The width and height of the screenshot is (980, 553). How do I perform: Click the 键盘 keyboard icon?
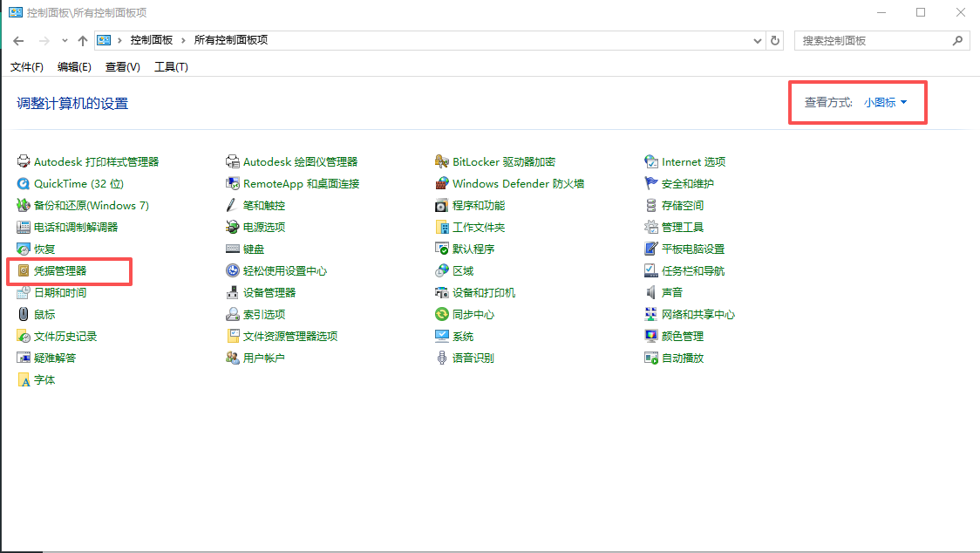(233, 249)
